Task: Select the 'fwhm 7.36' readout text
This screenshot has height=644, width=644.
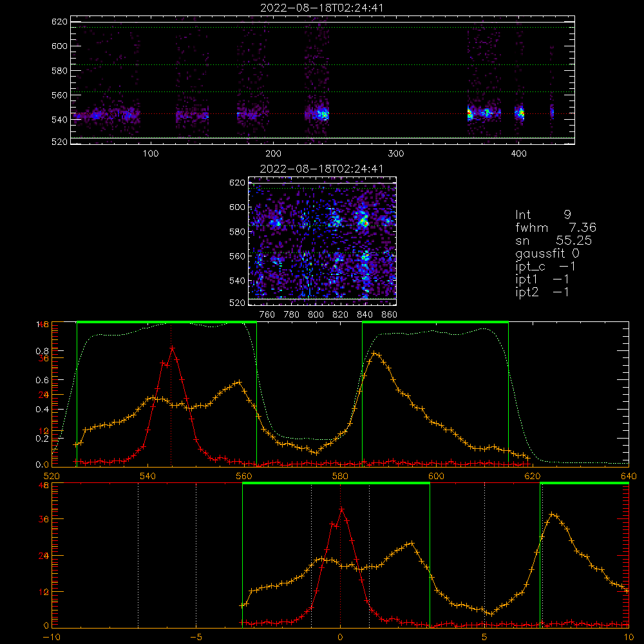Action: (x=556, y=227)
